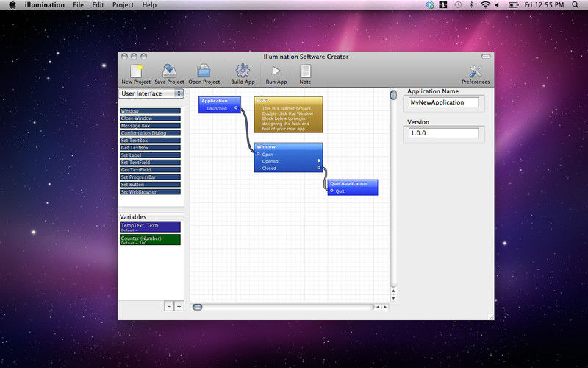Select the Set Label block
This screenshot has width=588, height=368.
[150, 155]
